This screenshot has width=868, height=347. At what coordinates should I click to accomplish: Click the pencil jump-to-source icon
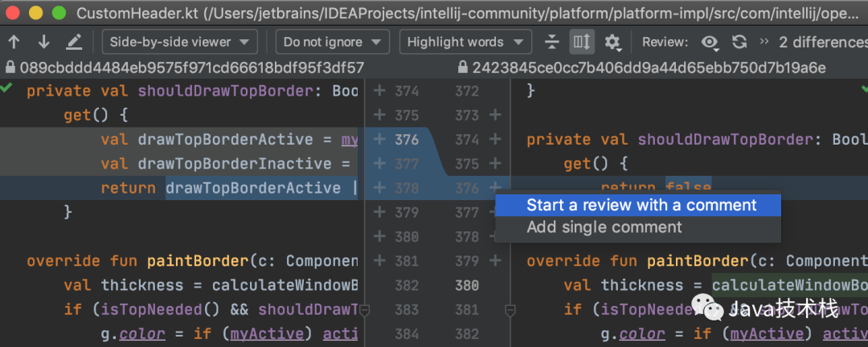(x=74, y=42)
